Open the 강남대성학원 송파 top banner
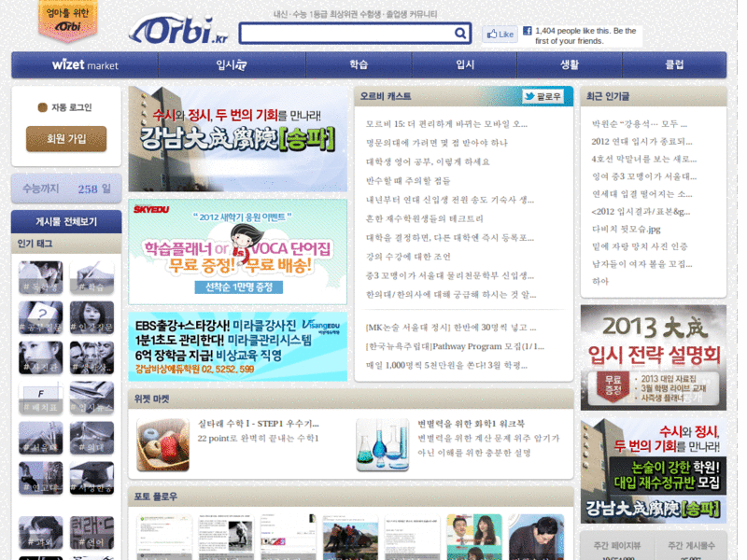747x560 pixels. (x=238, y=139)
